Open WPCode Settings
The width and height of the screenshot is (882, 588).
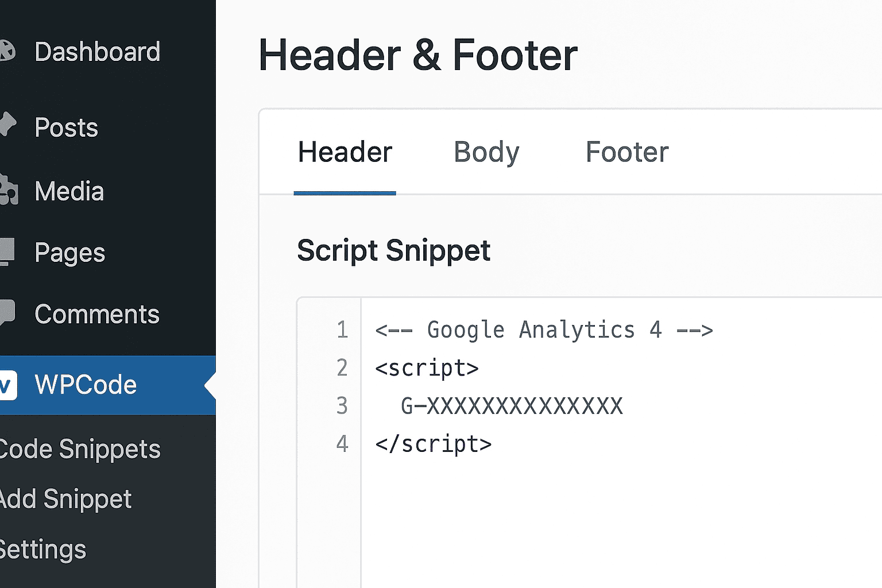click(42, 549)
